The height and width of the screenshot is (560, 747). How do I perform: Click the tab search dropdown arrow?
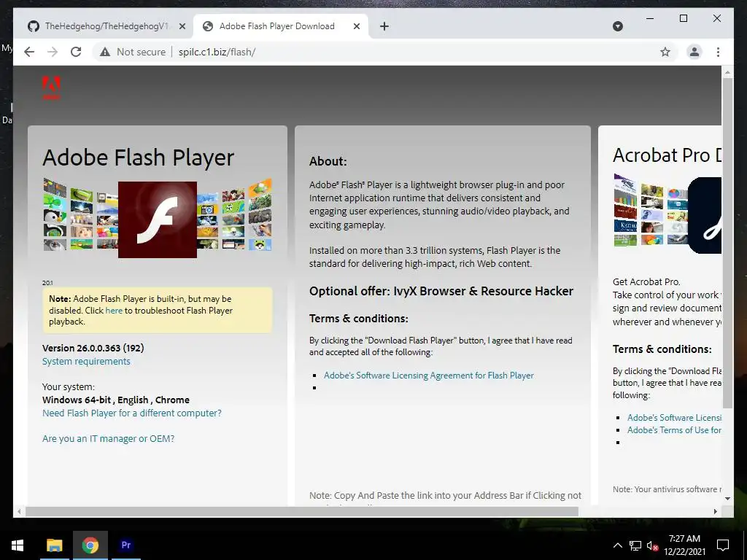[x=617, y=26]
